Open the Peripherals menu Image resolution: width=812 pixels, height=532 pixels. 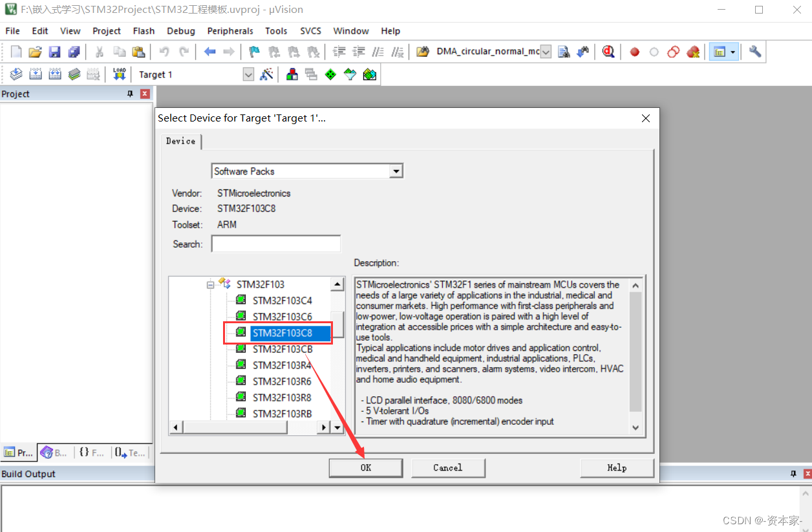pos(230,31)
